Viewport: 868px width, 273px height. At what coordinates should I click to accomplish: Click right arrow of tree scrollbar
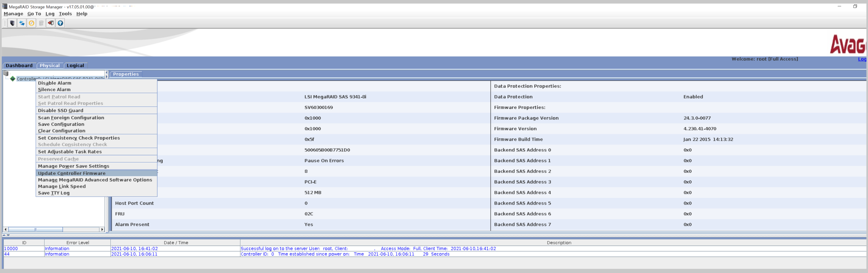point(102,229)
